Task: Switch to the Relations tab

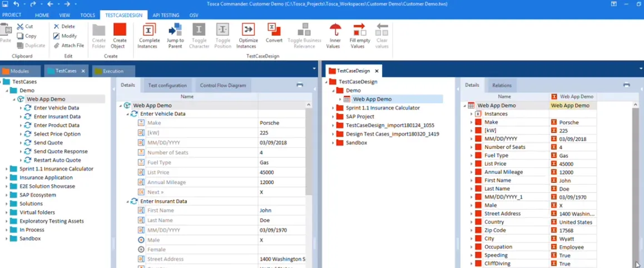Action: [502, 86]
